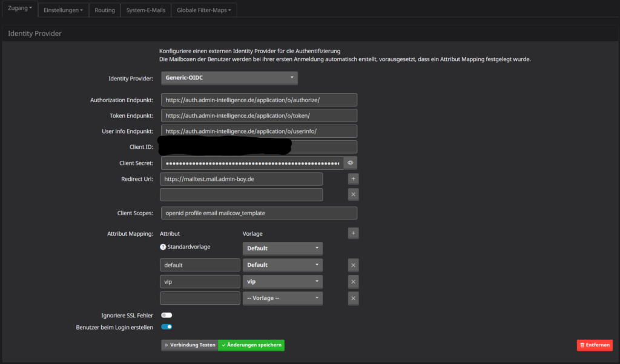Open template dropdown for 'default' attribute
This screenshot has height=364, width=620.
283,265
